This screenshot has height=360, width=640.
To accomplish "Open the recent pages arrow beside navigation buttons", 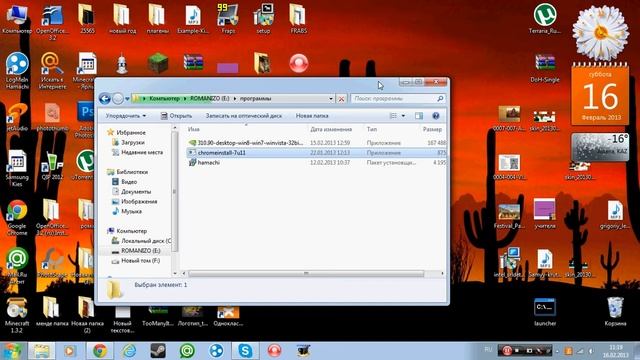I will [127, 99].
